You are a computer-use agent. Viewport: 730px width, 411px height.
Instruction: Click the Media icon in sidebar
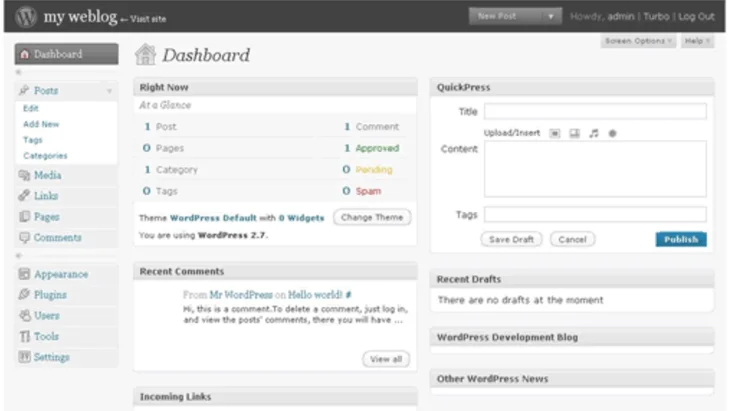pyautogui.click(x=24, y=175)
